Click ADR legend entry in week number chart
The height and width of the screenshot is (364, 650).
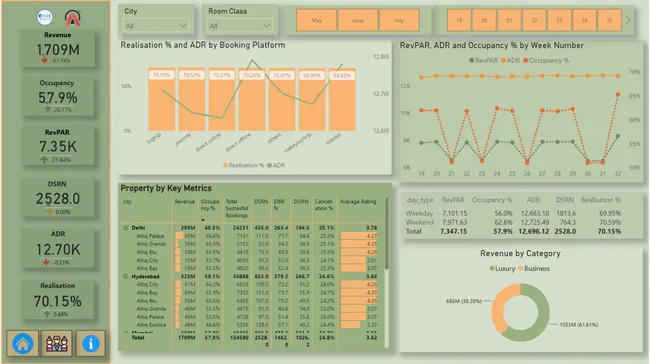pyautogui.click(x=510, y=61)
